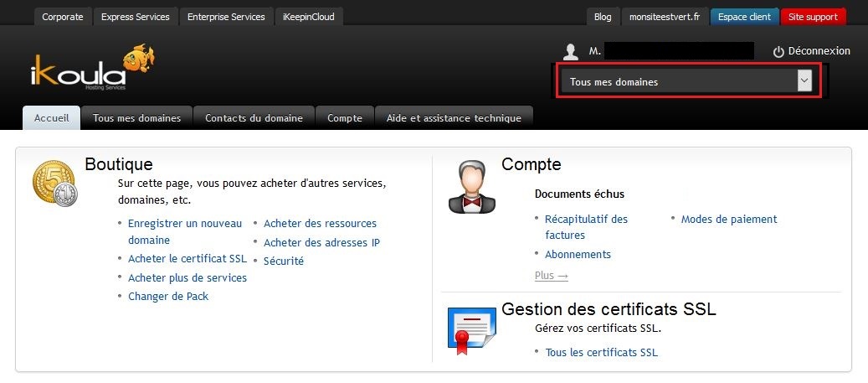Open Tous les certificats SSL link
This screenshot has width=868, height=383.
(x=601, y=353)
